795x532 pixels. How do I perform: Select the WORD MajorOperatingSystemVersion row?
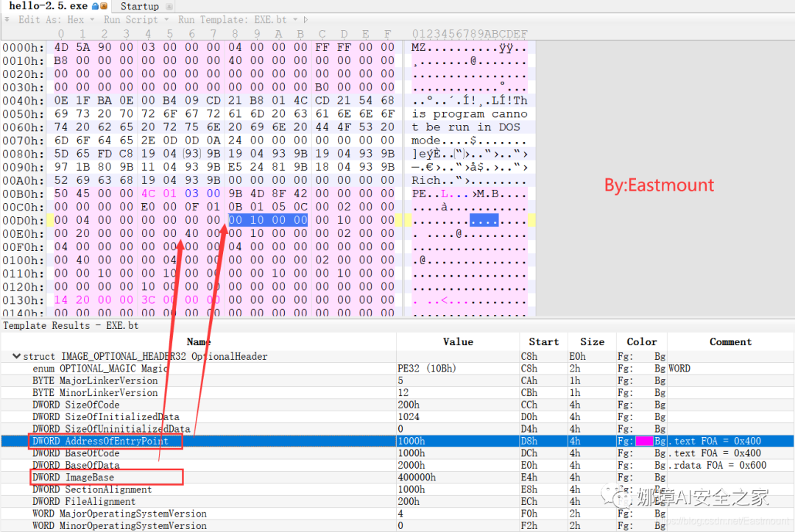(x=397, y=514)
